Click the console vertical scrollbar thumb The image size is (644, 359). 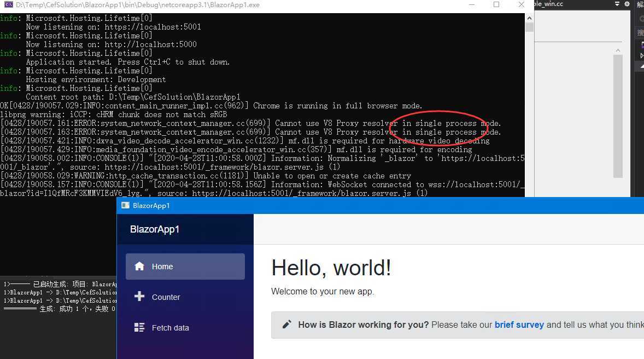click(x=529, y=27)
